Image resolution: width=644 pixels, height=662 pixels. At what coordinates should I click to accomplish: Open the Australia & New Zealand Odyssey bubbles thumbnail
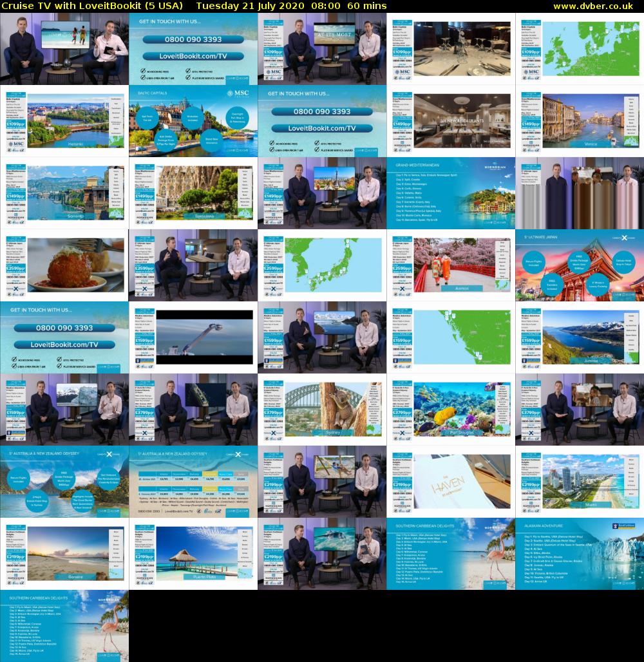point(64,482)
